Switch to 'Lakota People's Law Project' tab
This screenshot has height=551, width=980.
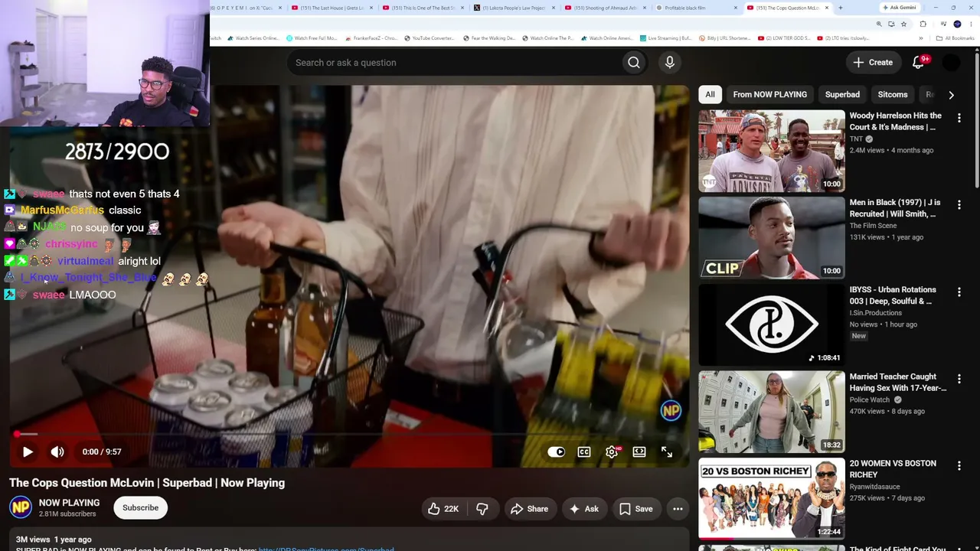point(514,8)
